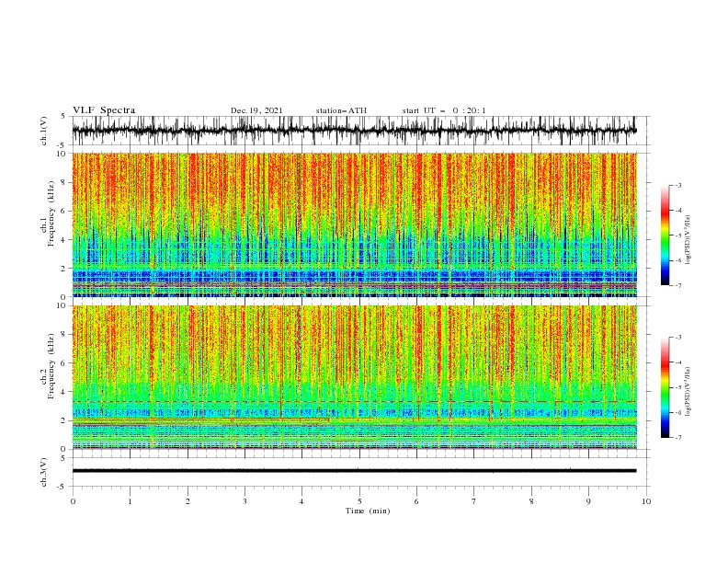Click the "VLF Spectra" title text
This screenshot has width=728, height=563.
[x=104, y=110]
